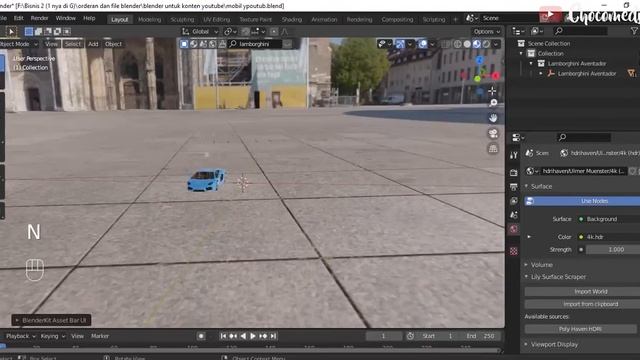
Task: Click the red X axis gizmo
Action: point(496,76)
